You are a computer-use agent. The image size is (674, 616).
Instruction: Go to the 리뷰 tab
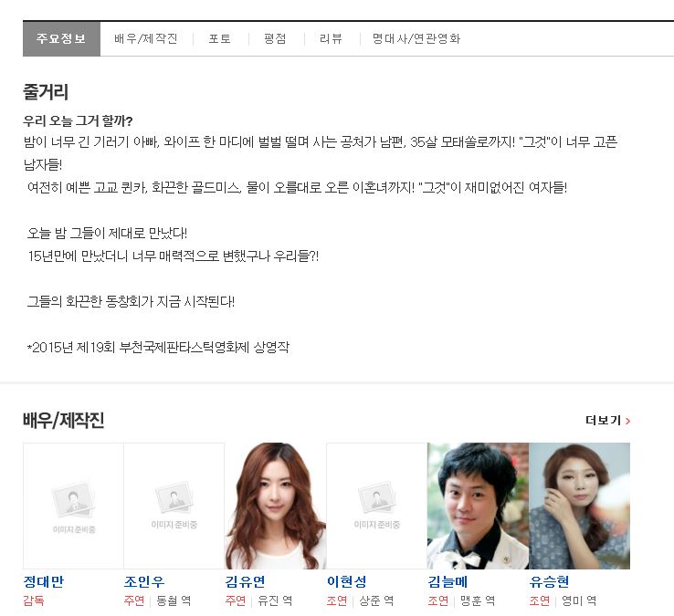click(x=331, y=38)
